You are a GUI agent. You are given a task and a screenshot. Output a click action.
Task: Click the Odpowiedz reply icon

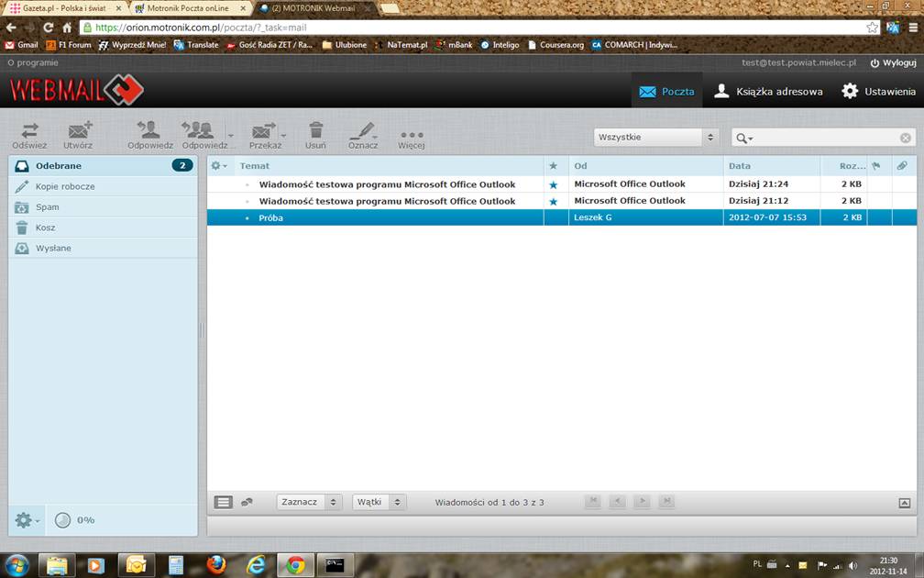pos(149,131)
